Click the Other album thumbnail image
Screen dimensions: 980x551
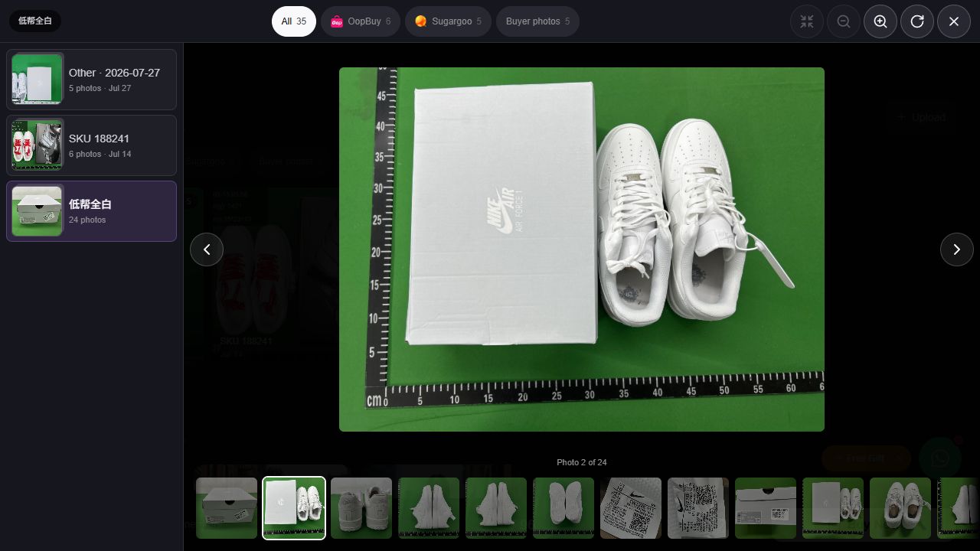(x=38, y=80)
